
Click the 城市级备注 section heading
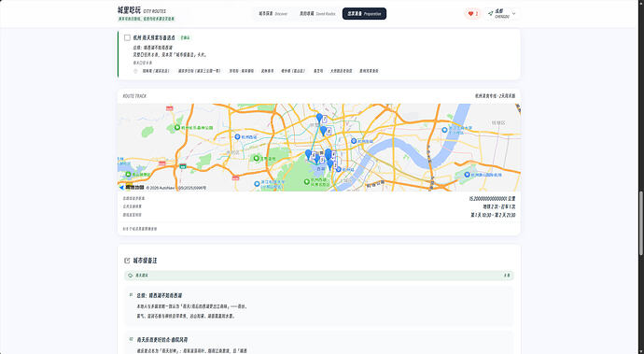[x=145, y=261]
